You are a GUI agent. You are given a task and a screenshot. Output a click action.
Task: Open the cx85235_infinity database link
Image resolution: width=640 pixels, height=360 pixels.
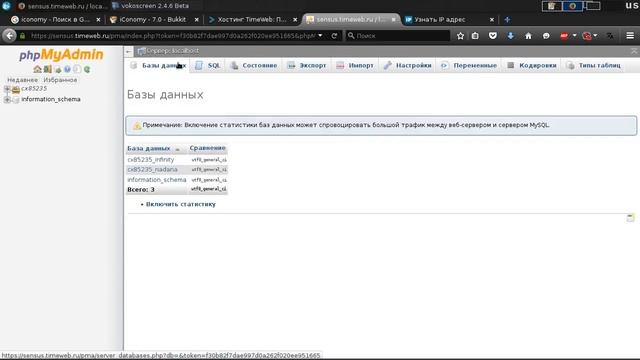tap(151, 160)
